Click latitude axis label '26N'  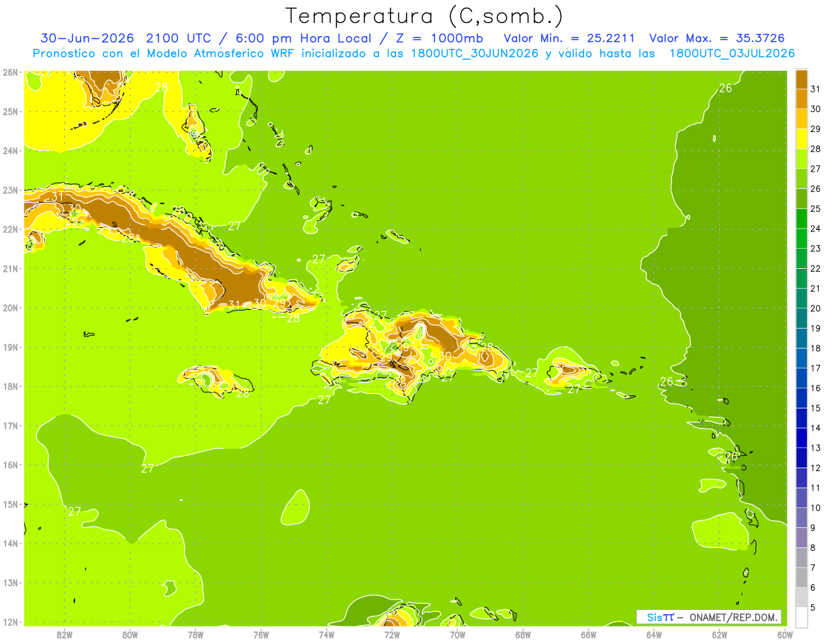pos(10,72)
